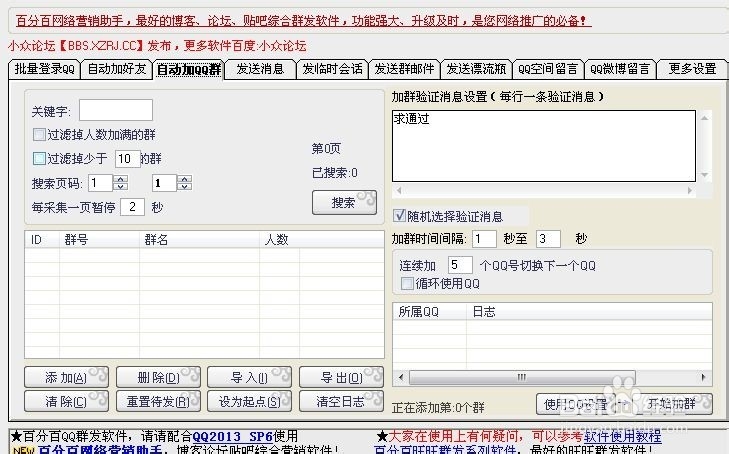Click the 导入(I) import button
Viewport: 729px width, 454px height.
click(249, 377)
